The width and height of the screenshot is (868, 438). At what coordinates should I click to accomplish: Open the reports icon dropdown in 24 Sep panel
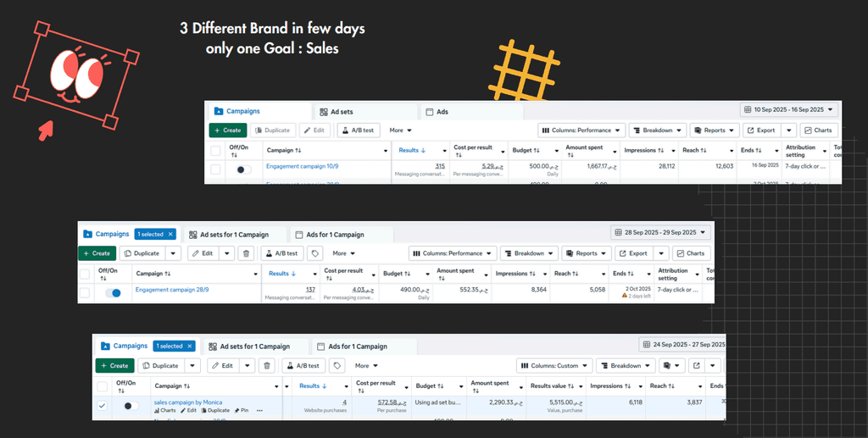point(672,365)
